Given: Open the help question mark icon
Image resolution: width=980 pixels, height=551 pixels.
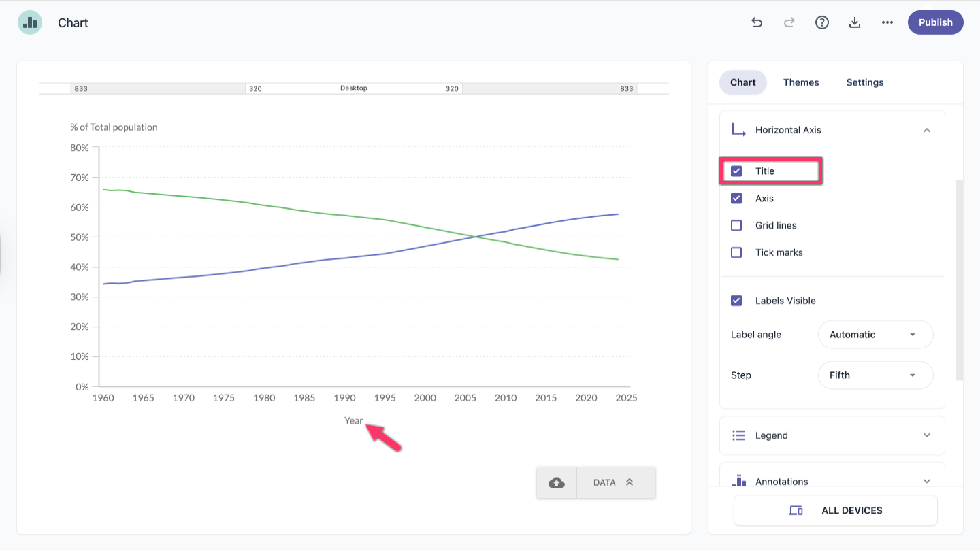Looking at the screenshot, I should point(822,22).
